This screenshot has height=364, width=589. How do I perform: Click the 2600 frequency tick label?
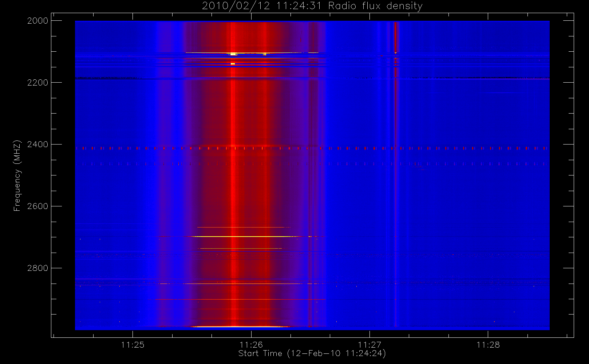(x=38, y=206)
